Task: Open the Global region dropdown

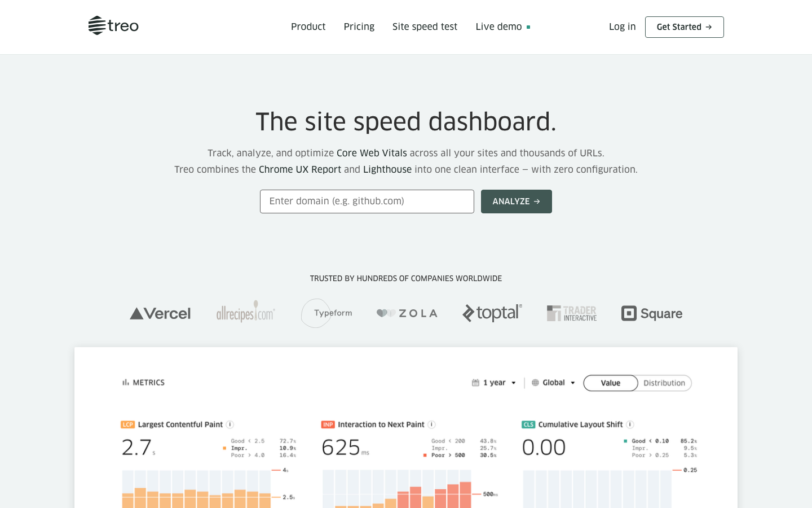Action: (554, 383)
